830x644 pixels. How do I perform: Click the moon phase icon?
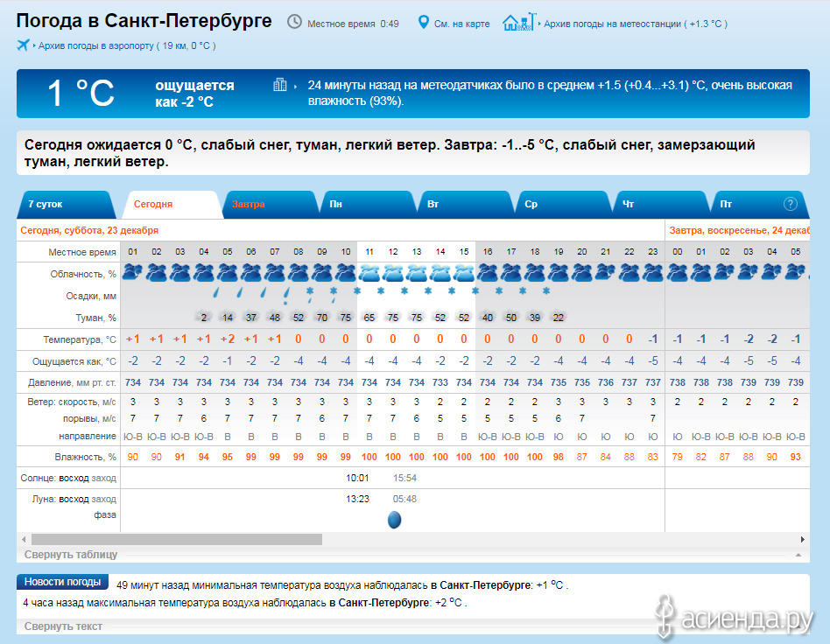coord(394,520)
